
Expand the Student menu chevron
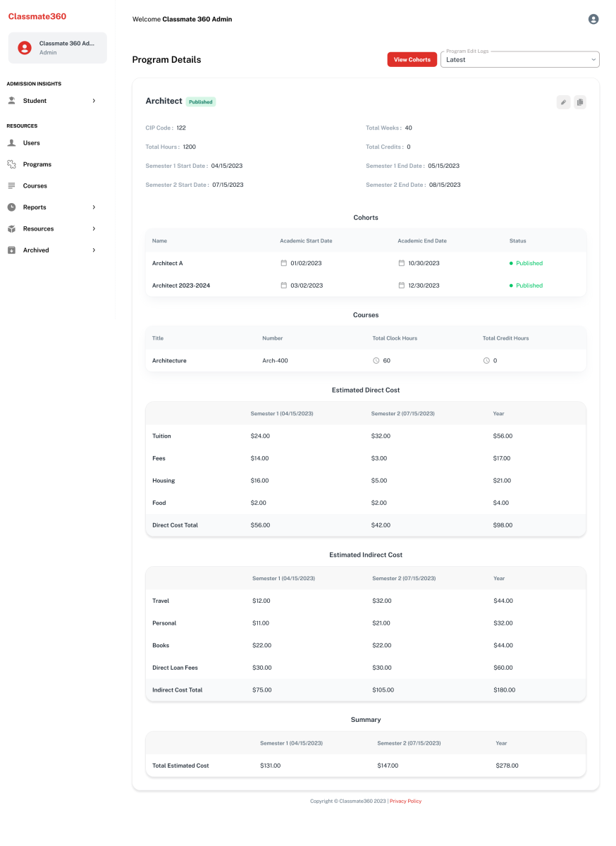pos(94,101)
